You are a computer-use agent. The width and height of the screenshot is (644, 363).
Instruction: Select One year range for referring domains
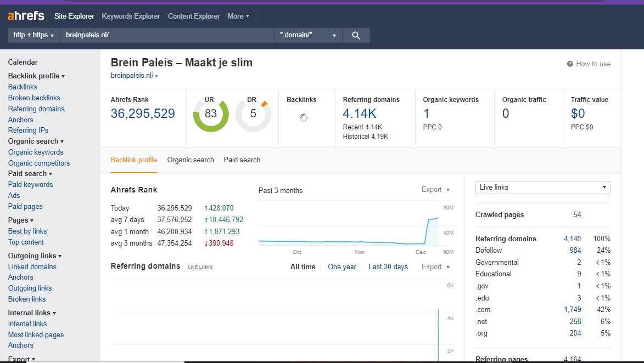(x=342, y=267)
